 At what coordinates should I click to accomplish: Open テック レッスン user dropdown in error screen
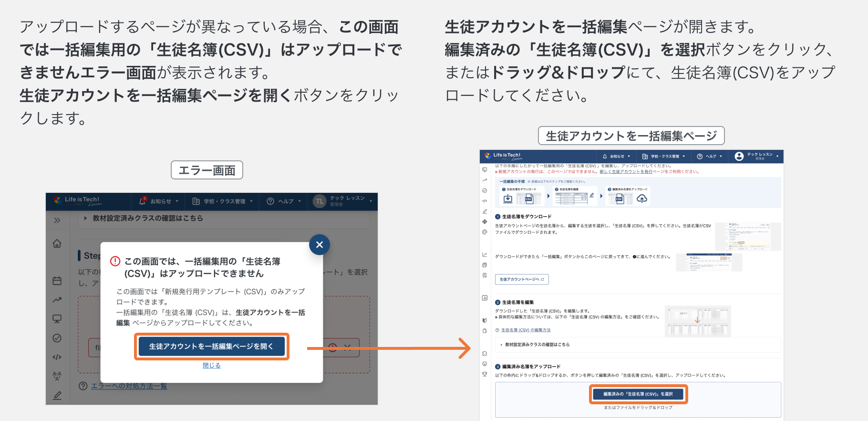(x=343, y=201)
